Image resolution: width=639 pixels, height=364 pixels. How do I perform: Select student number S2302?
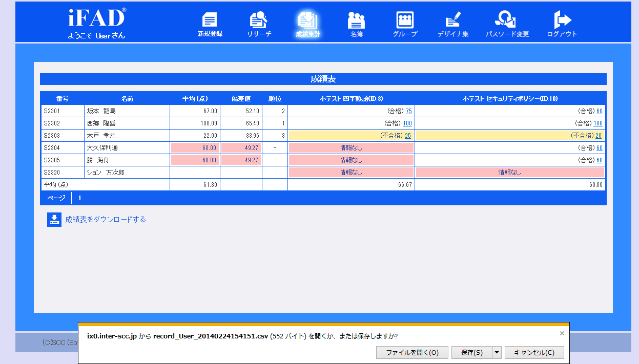click(52, 123)
